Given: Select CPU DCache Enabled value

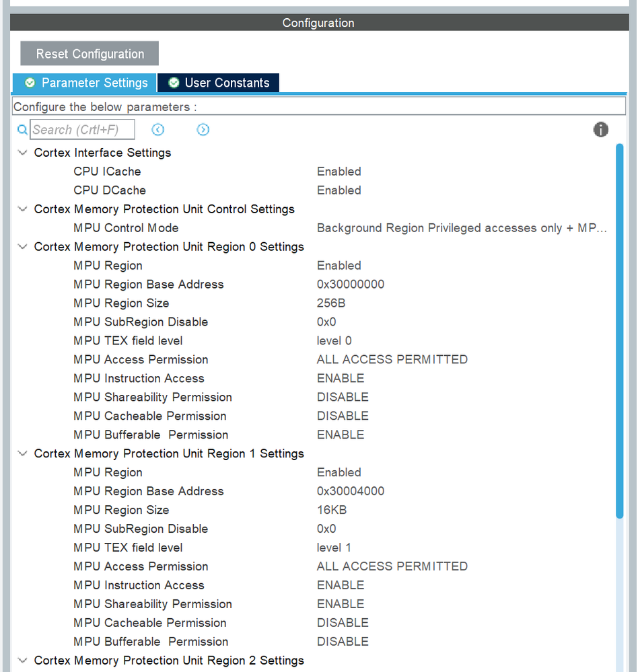Looking at the screenshot, I should (339, 190).
